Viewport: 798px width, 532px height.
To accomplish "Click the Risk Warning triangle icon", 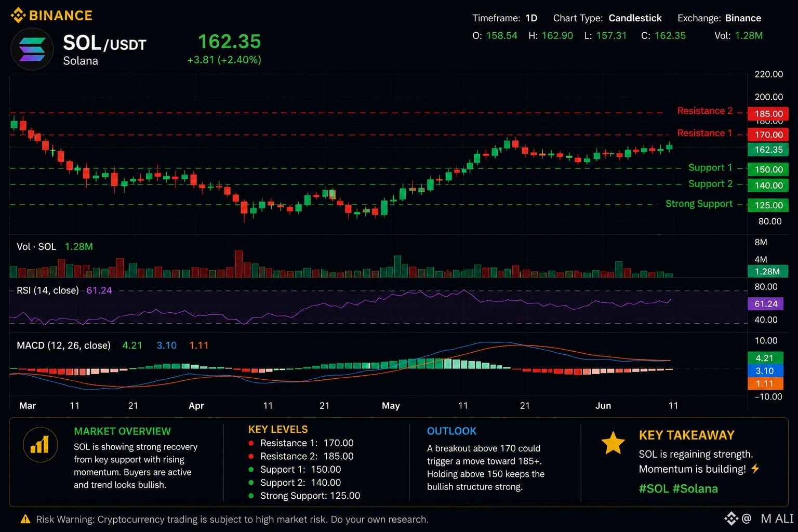I will [x=25, y=519].
